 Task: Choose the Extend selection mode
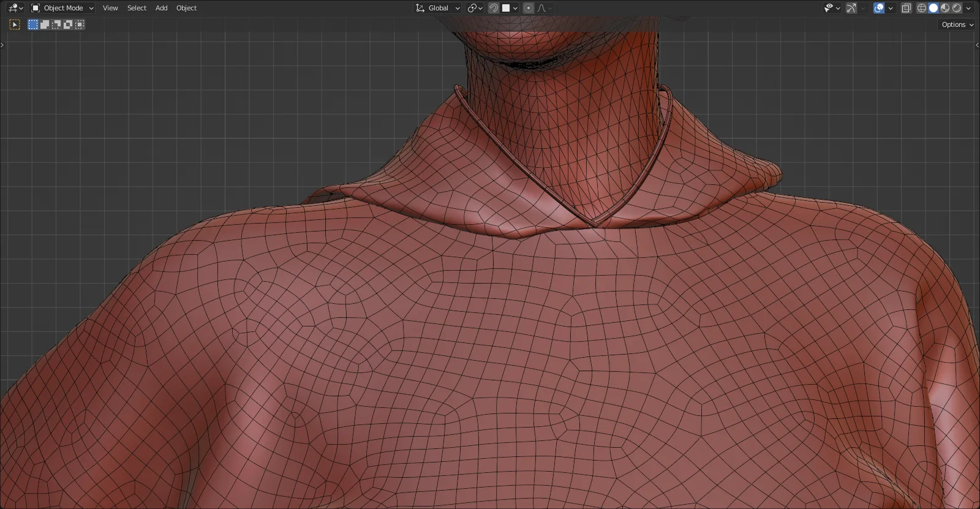45,25
